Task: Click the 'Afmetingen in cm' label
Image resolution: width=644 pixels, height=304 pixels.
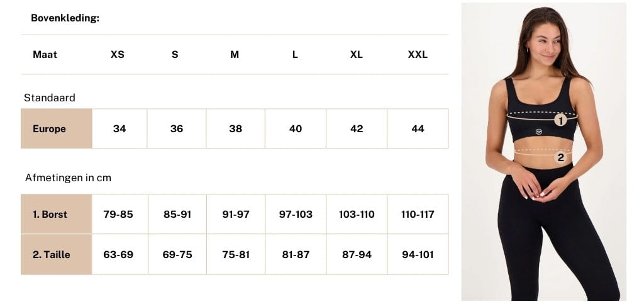Action: point(68,178)
